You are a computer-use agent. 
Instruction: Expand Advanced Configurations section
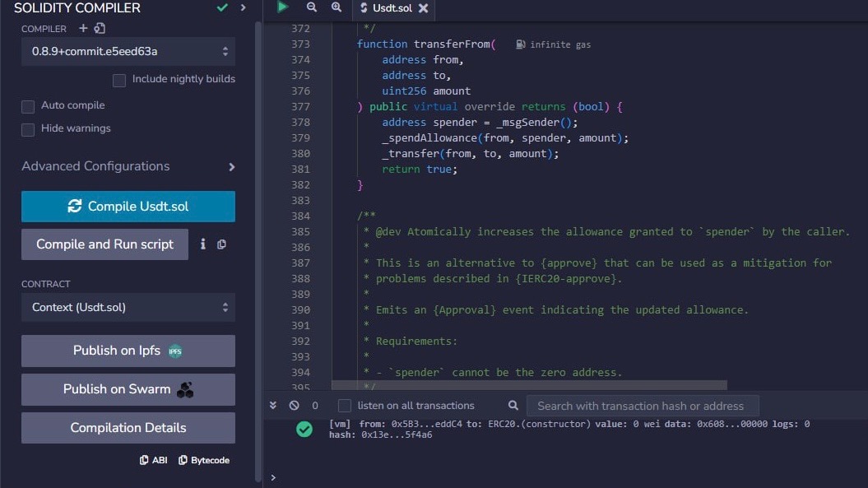click(x=128, y=166)
